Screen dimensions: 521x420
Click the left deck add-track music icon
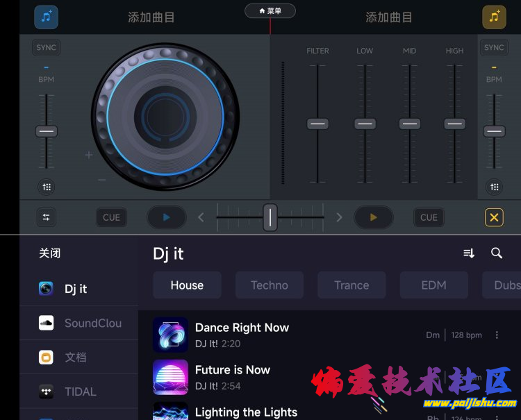[x=47, y=17]
